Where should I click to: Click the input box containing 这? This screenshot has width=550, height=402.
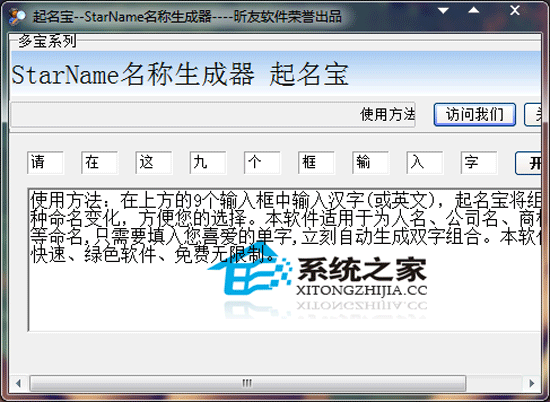point(154,162)
